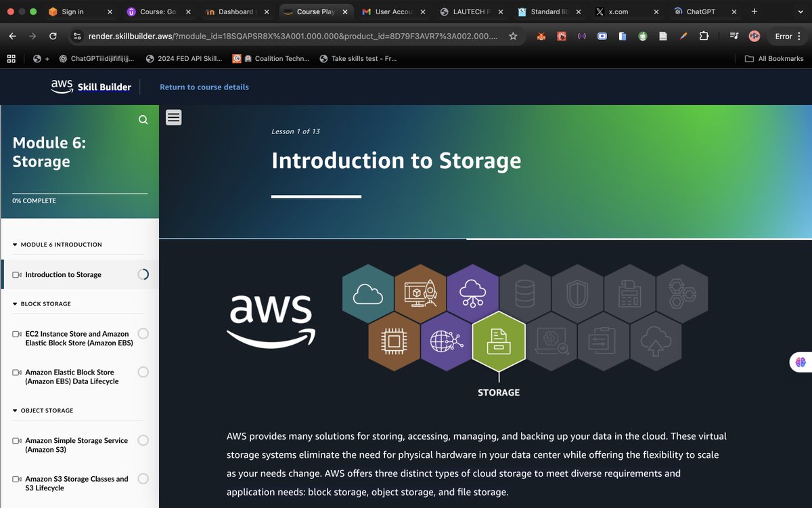Click the brown rocket-launch hexagon icon
The width and height of the screenshot is (812, 508).
[x=421, y=294]
